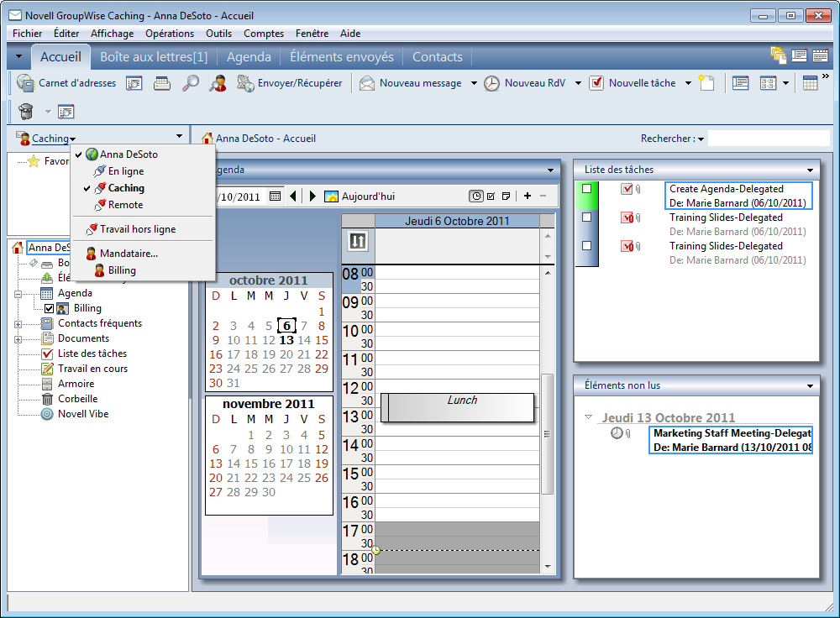This screenshot has width=840, height=618.
Task: Click the all-day sort arrows icon
Action: pyautogui.click(x=358, y=241)
